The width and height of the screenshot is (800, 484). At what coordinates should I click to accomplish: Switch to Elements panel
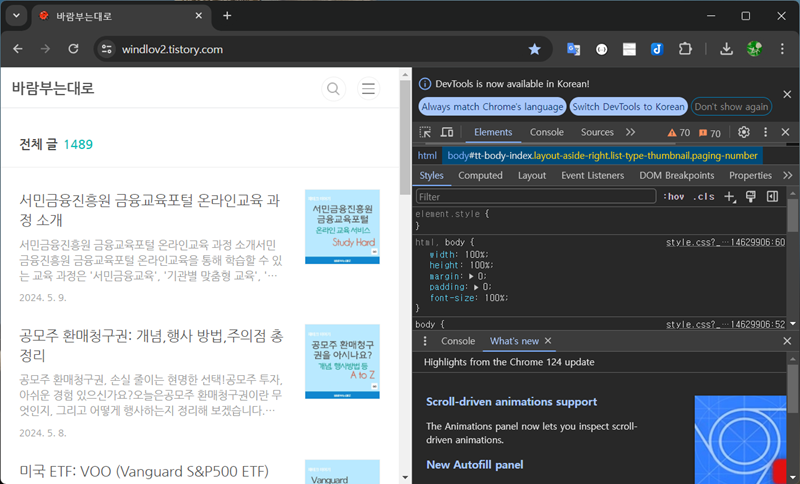(493, 132)
